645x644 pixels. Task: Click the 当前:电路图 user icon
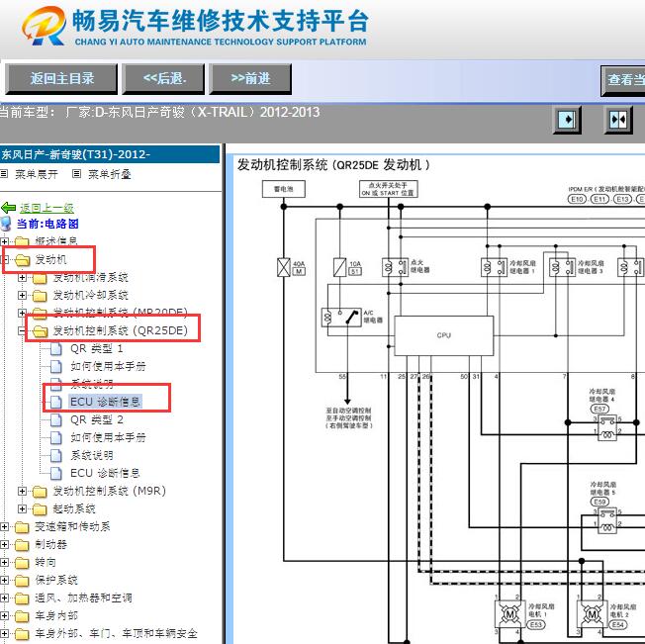tap(6, 224)
